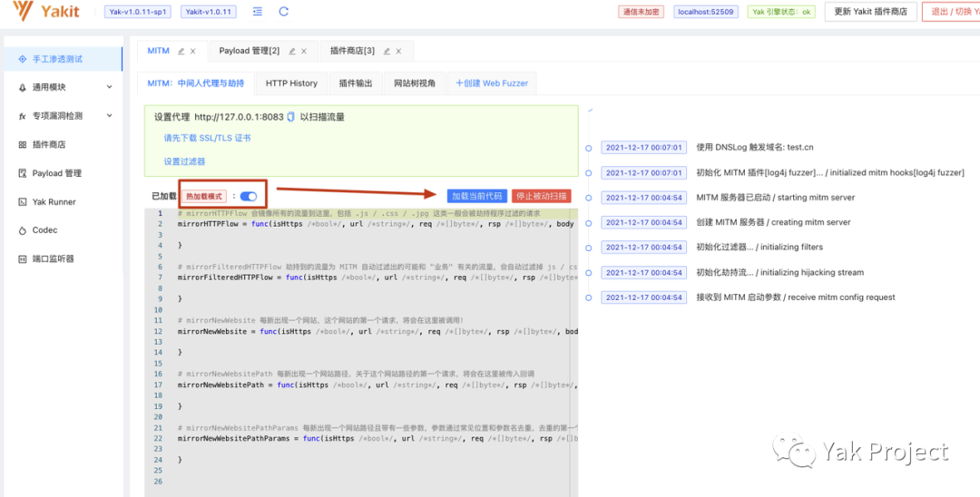Click the 退出 / 切换 button

951,12
